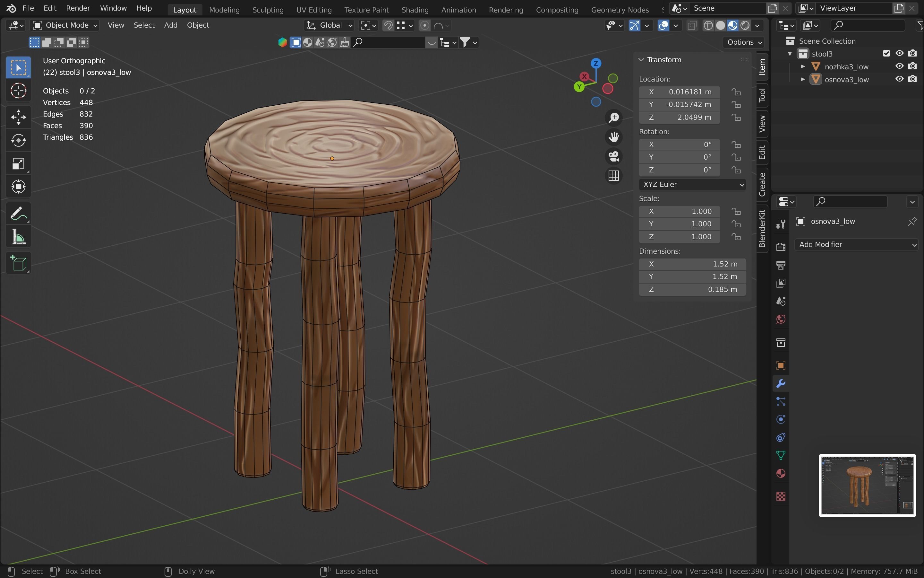924x578 pixels.
Task: Click the Location Z value field
Action: click(x=679, y=117)
